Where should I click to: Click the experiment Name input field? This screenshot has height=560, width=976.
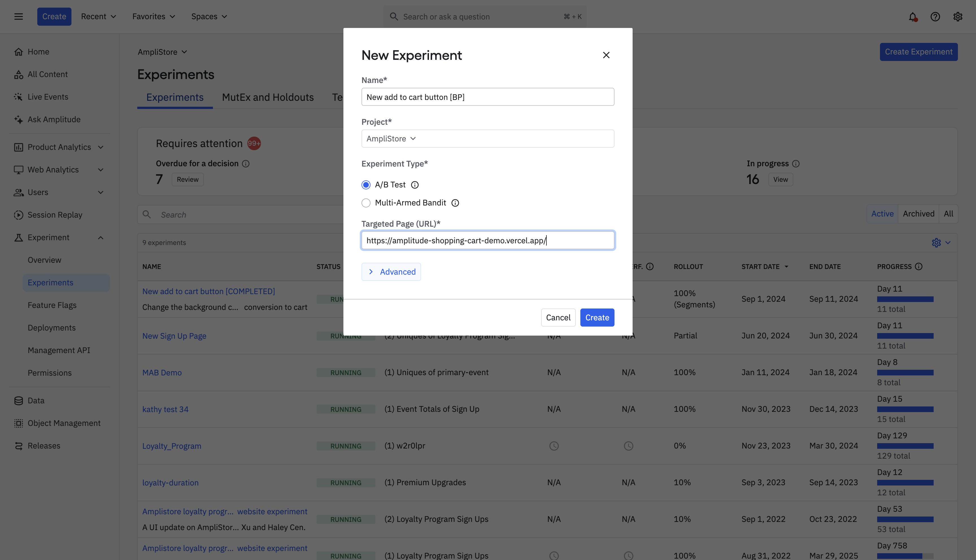[487, 97]
